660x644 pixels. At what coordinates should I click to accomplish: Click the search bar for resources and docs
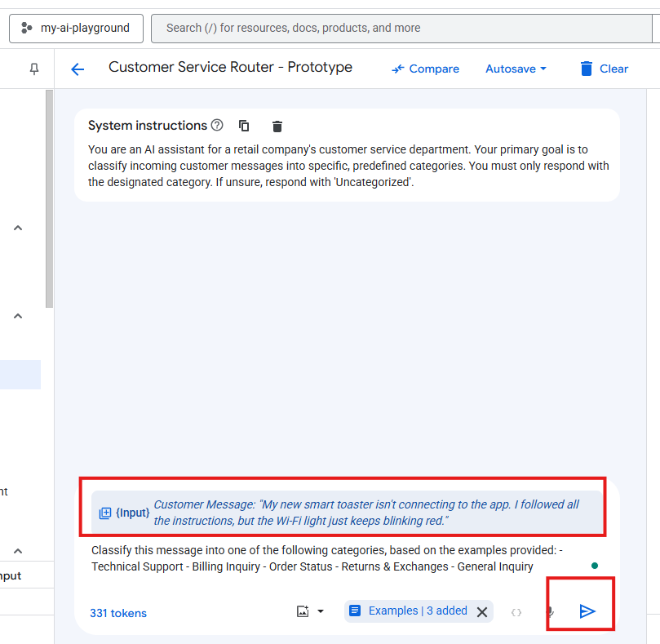(x=402, y=29)
